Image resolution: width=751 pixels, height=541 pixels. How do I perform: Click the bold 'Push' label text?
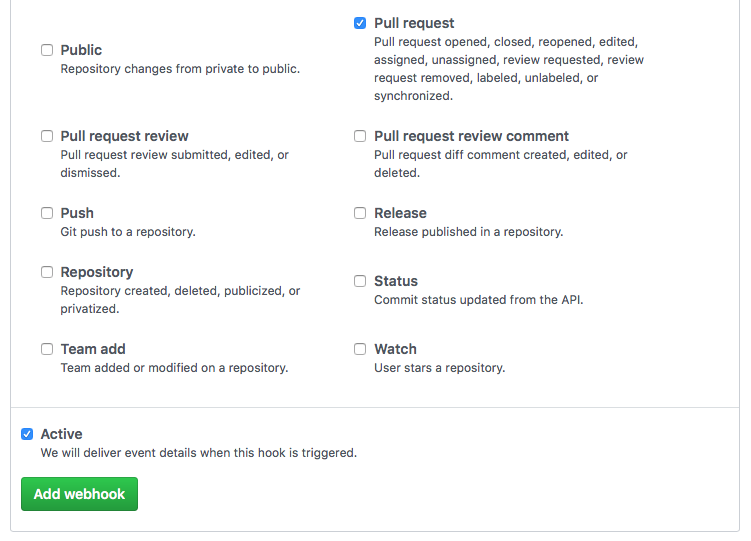77,213
